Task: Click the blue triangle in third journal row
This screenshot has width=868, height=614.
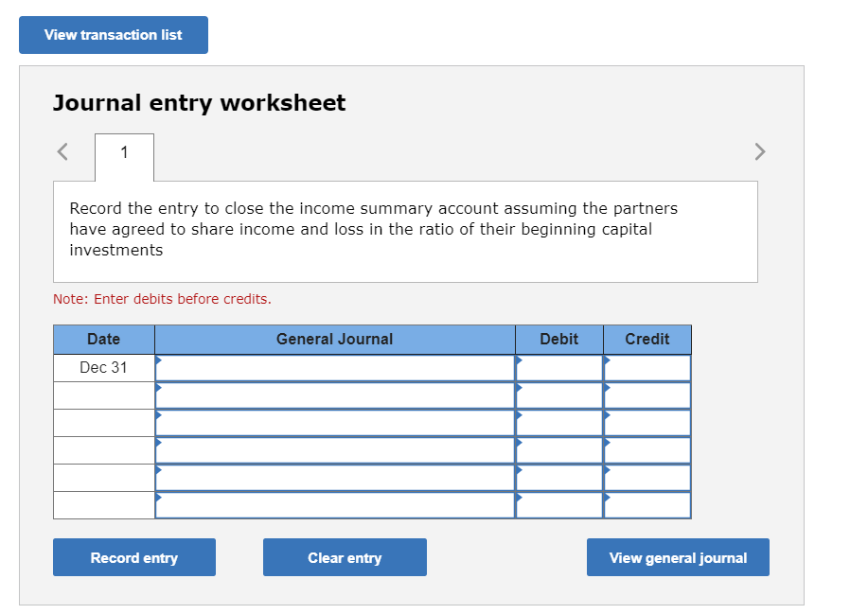Action: click(x=160, y=416)
